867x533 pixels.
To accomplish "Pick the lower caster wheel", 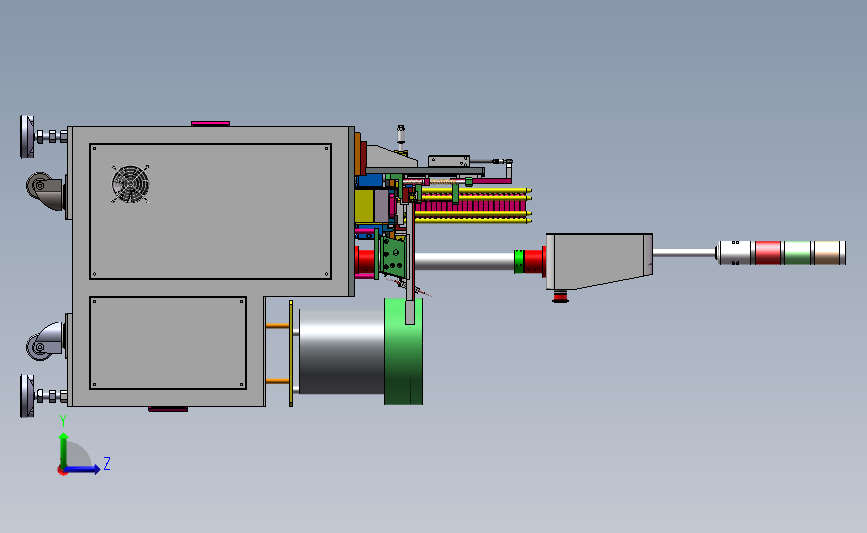I will tap(39, 347).
